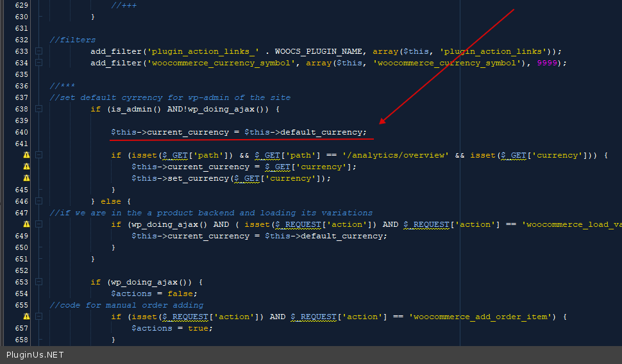Fold the isset $_GET path if block
622x364 pixels.
[39, 155]
